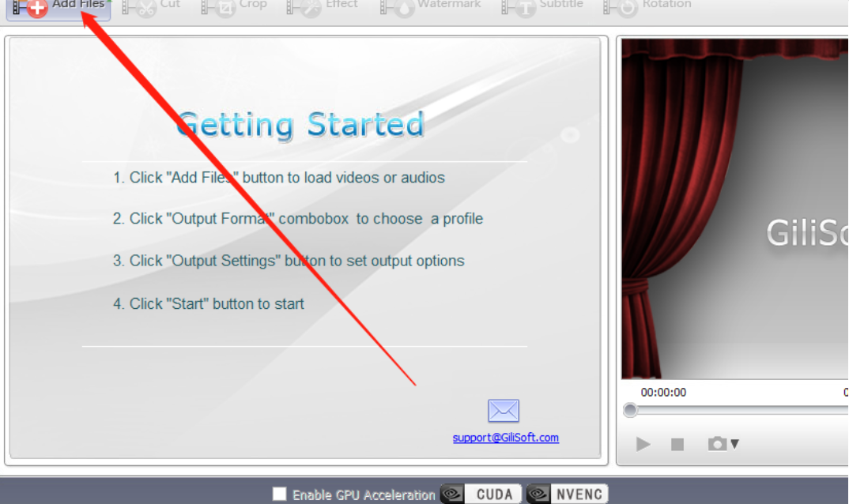
Task: Click the envelope email icon
Action: [x=504, y=410]
